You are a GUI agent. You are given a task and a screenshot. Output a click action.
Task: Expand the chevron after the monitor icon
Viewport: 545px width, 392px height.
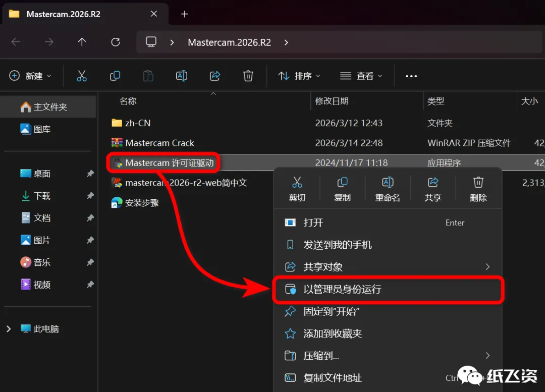point(172,42)
